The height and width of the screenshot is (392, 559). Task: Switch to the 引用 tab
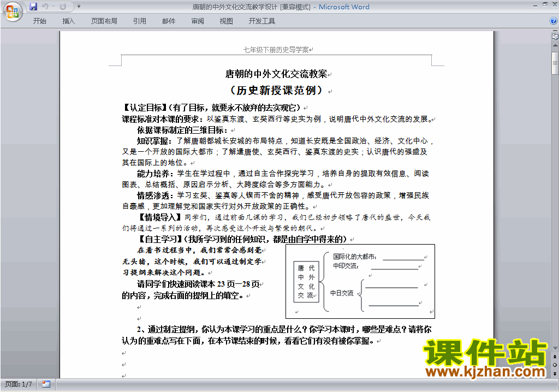point(140,21)
